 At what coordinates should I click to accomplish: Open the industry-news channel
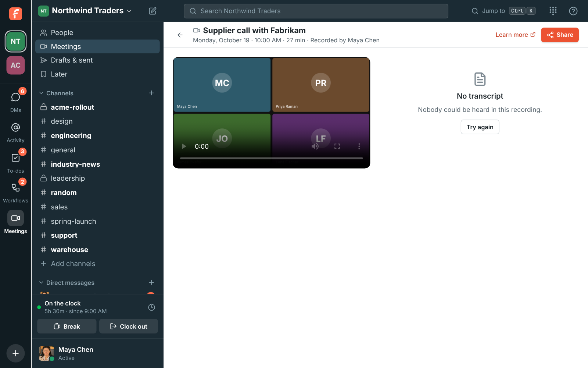point(97,164)
